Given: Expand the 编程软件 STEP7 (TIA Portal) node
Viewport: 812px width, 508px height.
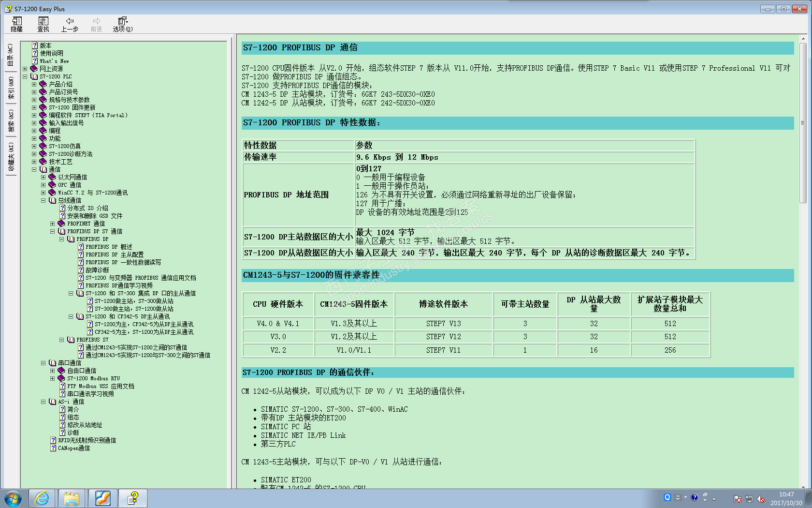Looking at the screenshot, I should pos(34,115).
